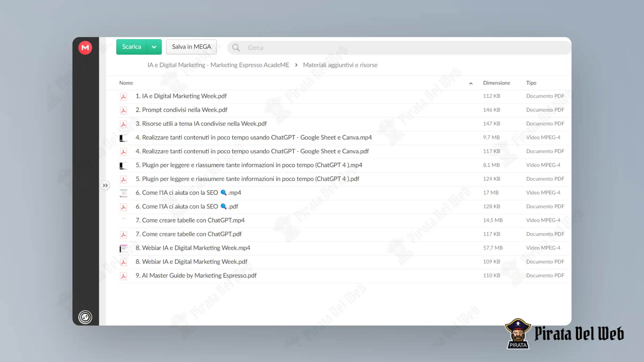Select file 1. IA e Digital Marketing Week.pdf
644x362 pixels.
(181, 96)
